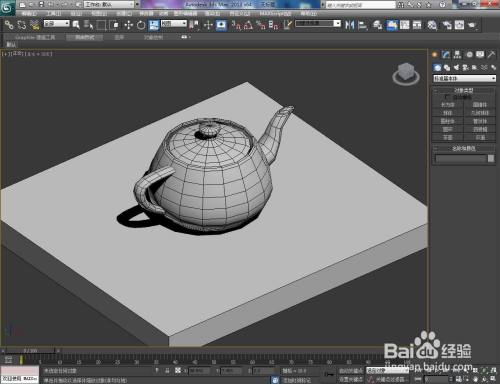Open the Curve Editor icon

405,25
